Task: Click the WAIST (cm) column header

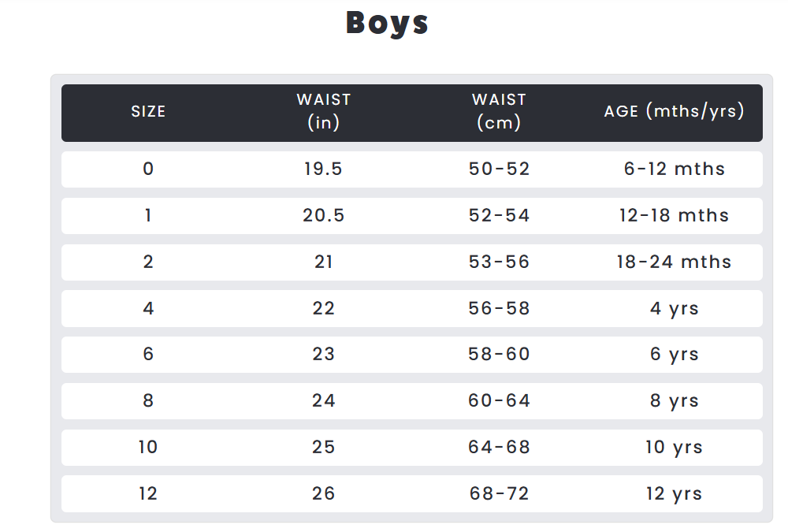Action: [499, 111]
